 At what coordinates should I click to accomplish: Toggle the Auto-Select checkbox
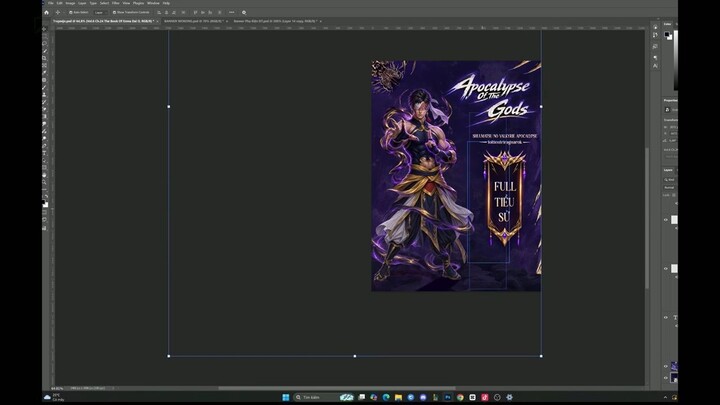point(70,12)
